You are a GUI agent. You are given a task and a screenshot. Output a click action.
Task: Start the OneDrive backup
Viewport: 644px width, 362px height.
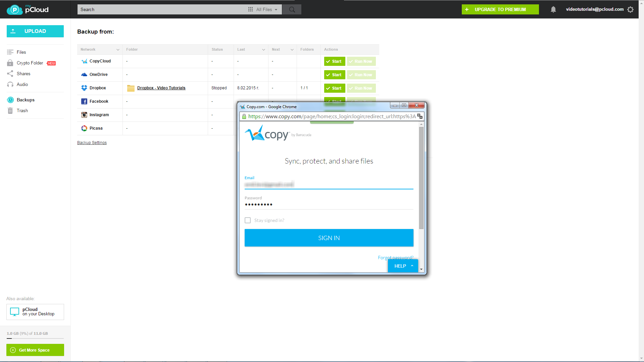(335, 75)
